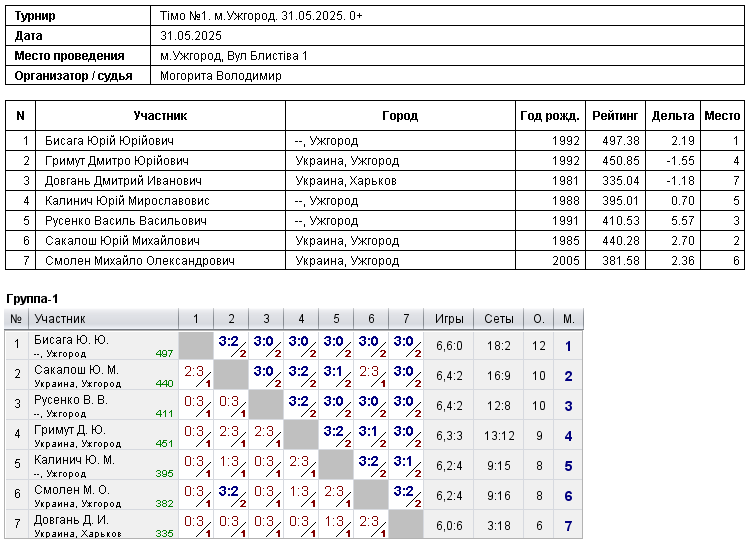The height and width of the screenshot is (544, 750).
Task: Click 'Довгань Д. И.' in the group table
Action: (x=71, y=520)
